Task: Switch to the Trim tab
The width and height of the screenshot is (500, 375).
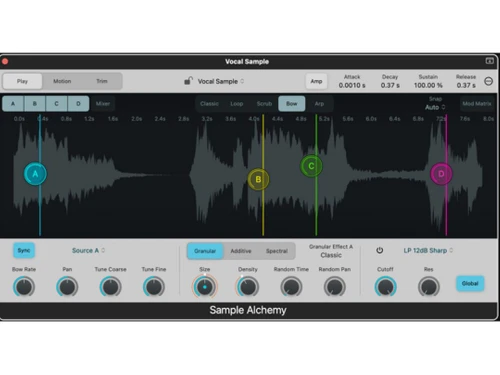Action: (102, 81)
